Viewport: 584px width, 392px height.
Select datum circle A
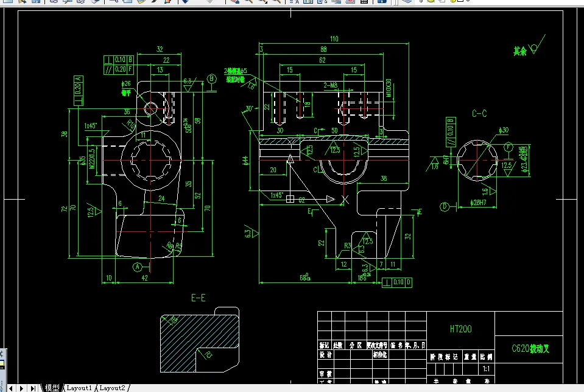[x=138, y=267]
